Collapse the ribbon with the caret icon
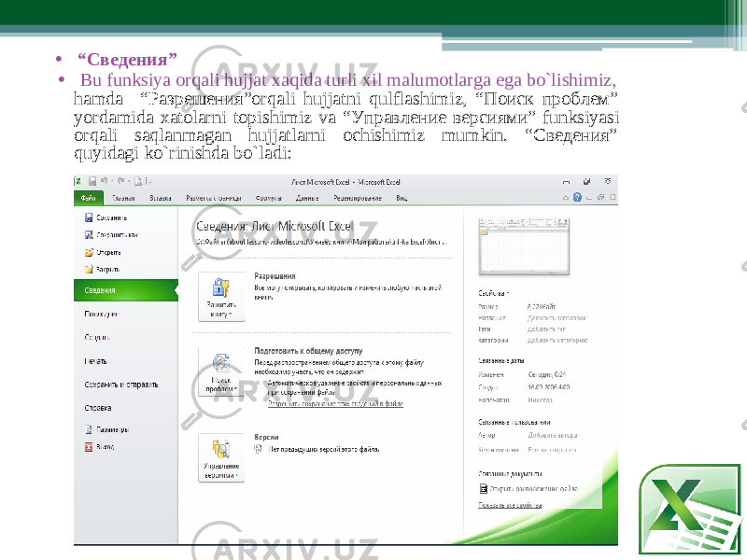747x560 pixels. point(566,198)
